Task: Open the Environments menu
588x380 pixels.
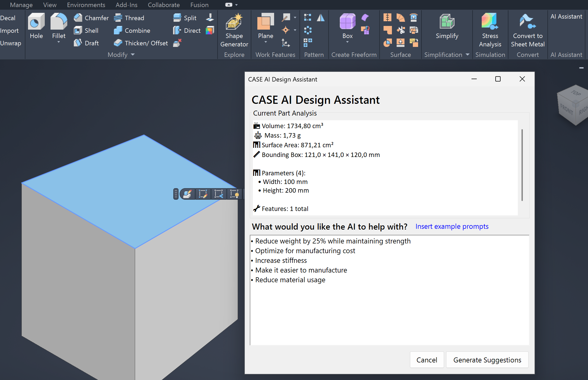Action: (86, 5)
